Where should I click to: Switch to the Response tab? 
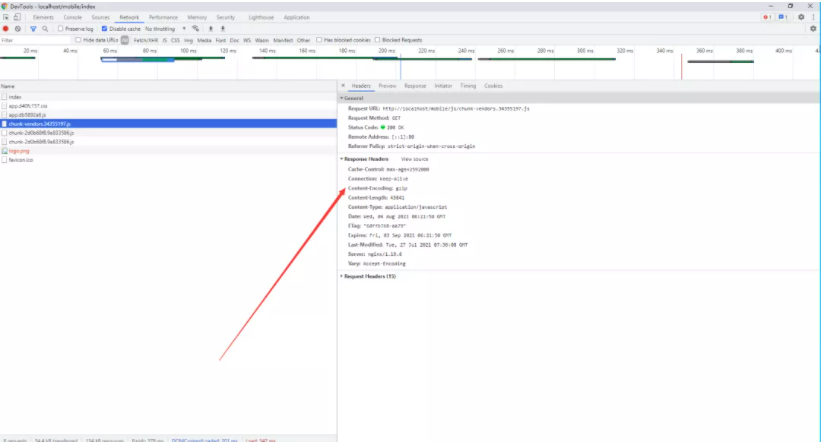pos(415,86)
